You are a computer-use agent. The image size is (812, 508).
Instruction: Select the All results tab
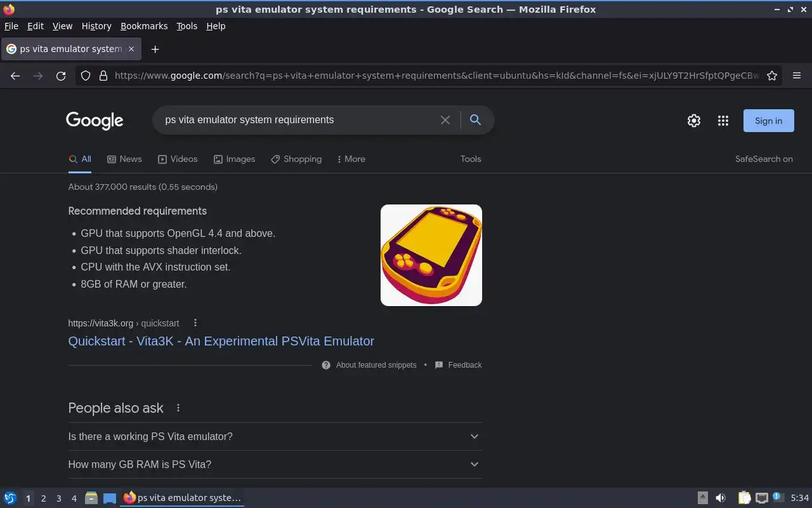80,159
